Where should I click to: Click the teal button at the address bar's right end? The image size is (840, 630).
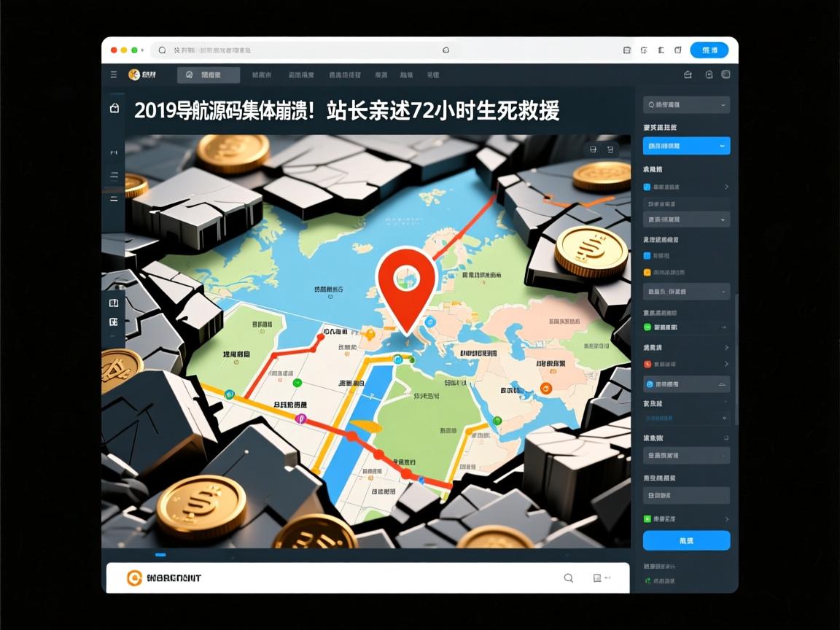pos(707,50)
